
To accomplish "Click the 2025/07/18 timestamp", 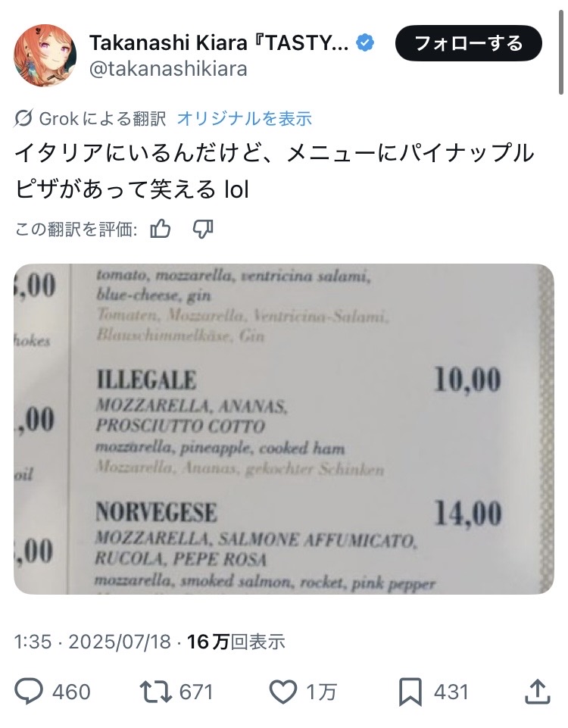I will point(120,642).
